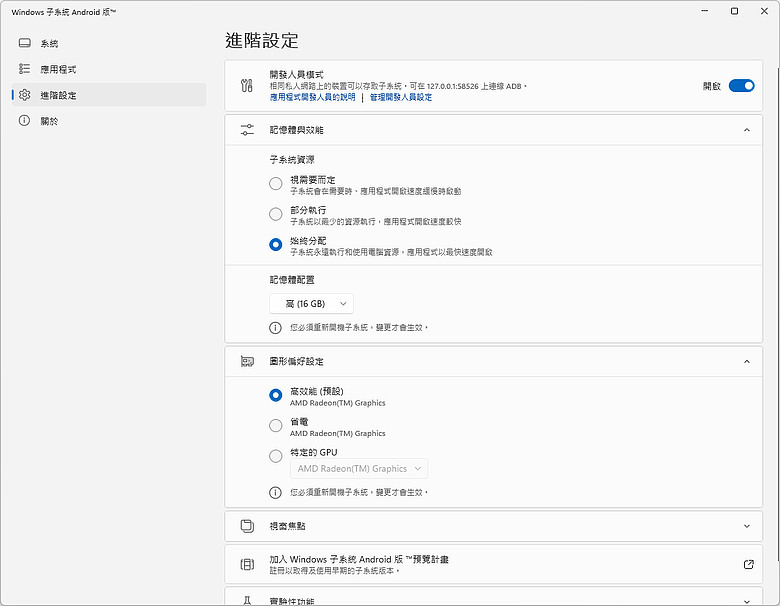Click info icon under 特定的 GPU dropdown

pyautogui.click(x=275, y=493)
